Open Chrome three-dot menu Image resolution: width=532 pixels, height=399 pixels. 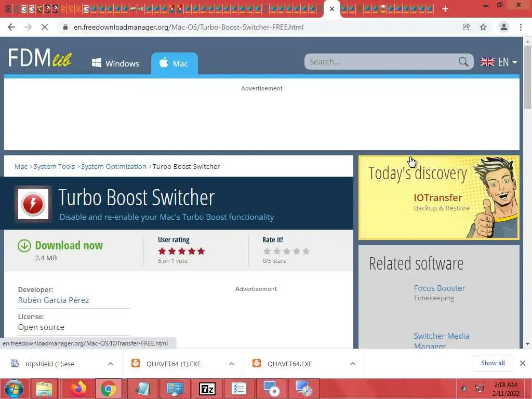pyautogui.click(x=521, y=27)
